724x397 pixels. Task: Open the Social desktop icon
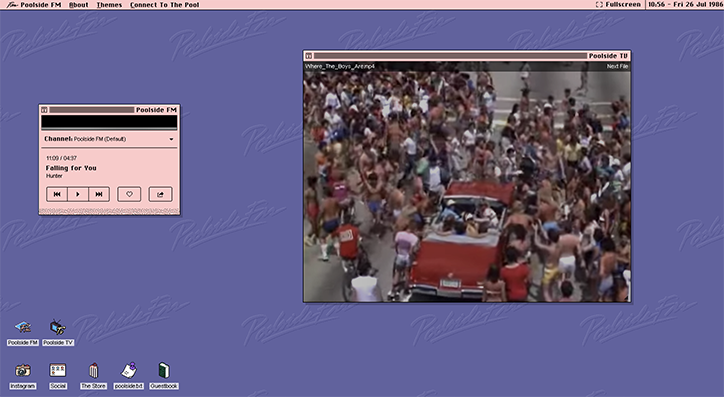[x=58, y=376]
